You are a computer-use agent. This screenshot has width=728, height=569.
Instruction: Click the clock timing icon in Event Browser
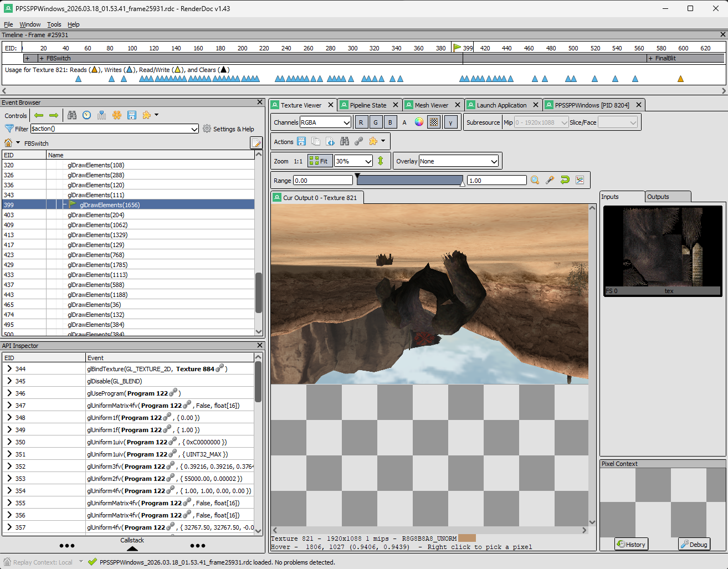[87, 115]
